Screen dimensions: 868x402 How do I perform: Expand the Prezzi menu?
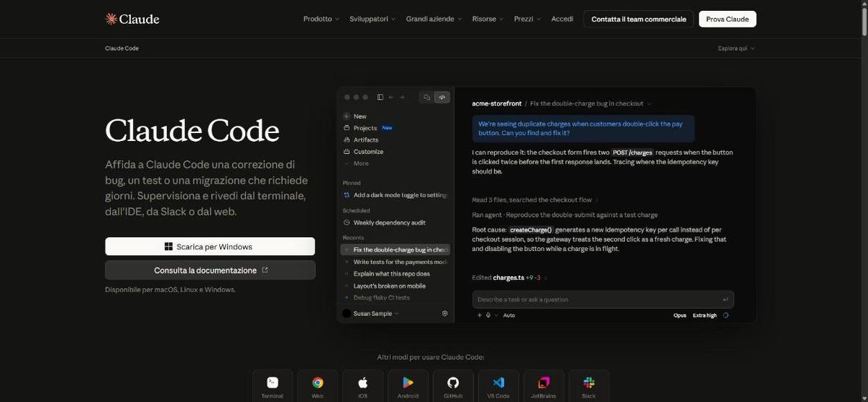(527, 19)
